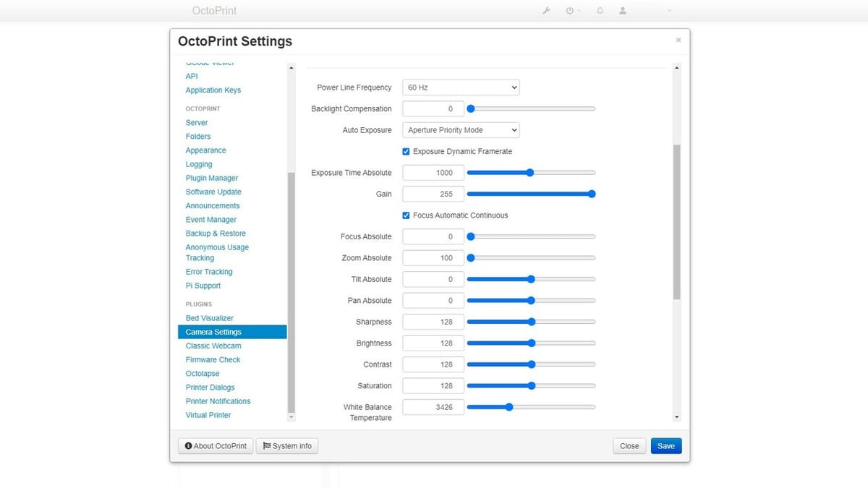Open the Auto Exposure dropdown
This screenshot has height=488, width=868.
tap(461, 130)
